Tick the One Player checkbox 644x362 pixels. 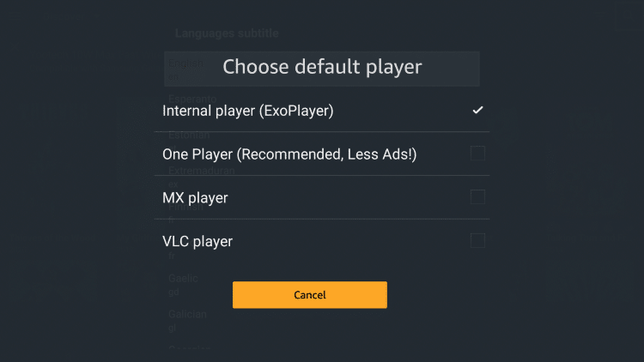pyautogui.click(x=477, y=154)
